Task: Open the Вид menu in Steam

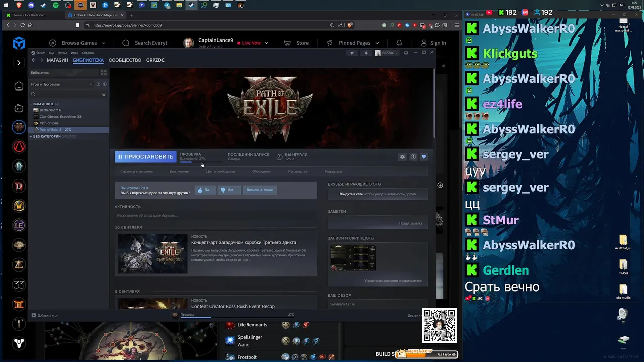Action: tap(51, 53)
